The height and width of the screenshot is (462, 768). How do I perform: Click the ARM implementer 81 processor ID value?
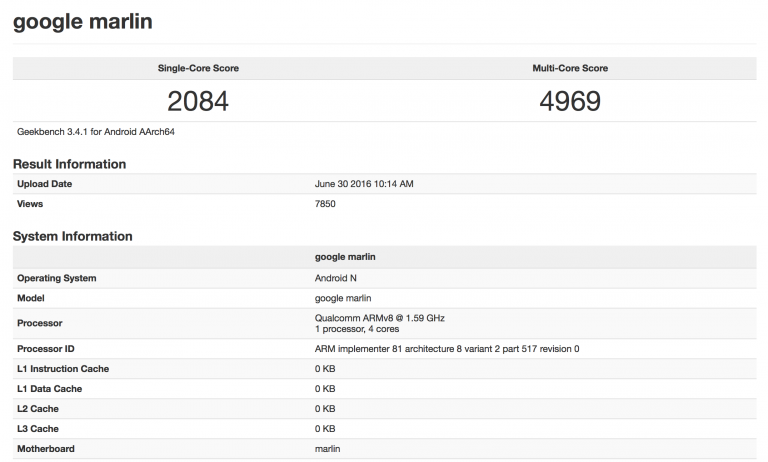point(447,349)
